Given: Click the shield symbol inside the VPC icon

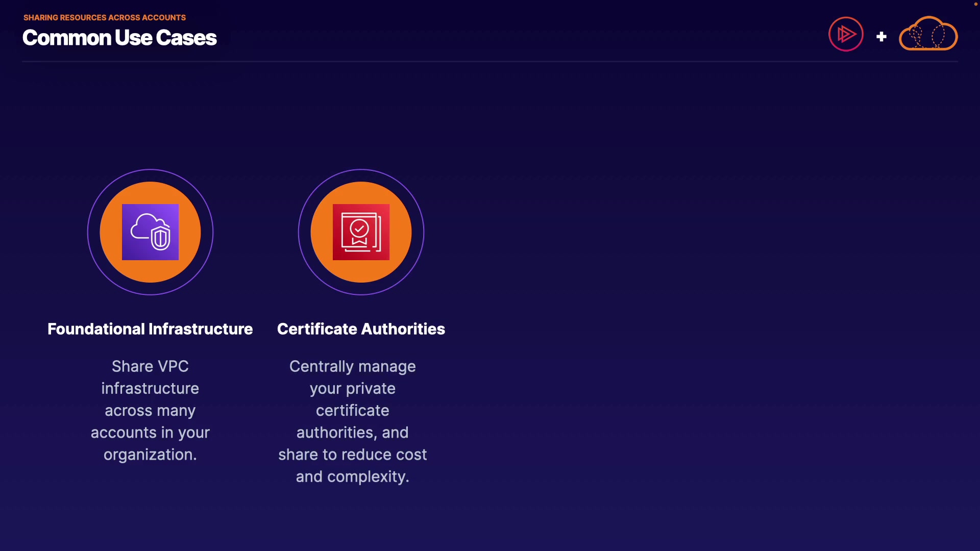Looking at the screenshot, I should coord(161,238).
